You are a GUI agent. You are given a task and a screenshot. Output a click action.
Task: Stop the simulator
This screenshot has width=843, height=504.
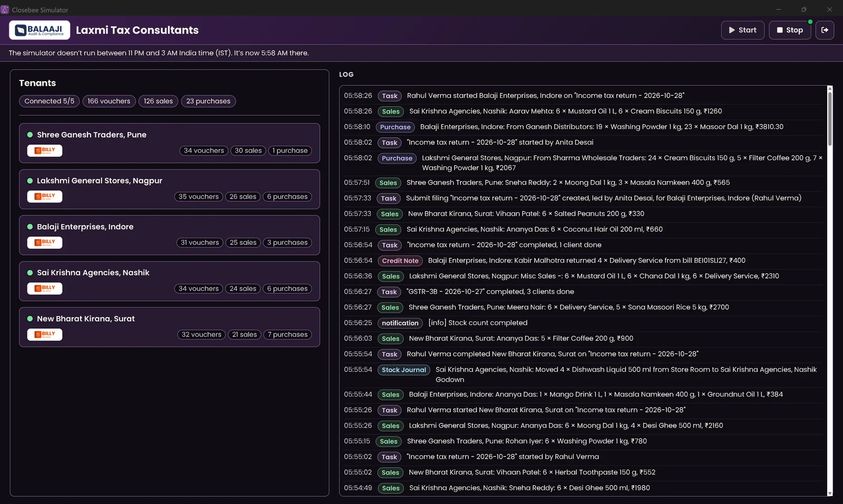click(790, 30)
